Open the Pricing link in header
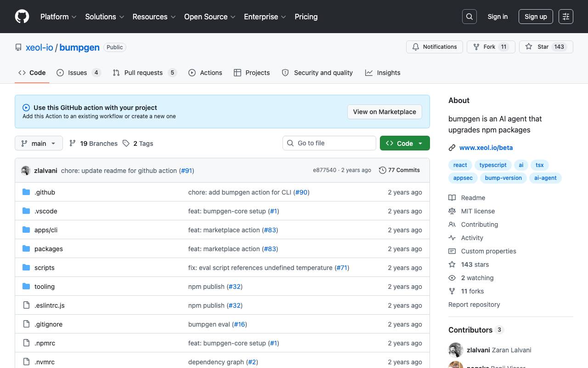The height and width of the screenshot is (368, 588). point(306,17)
